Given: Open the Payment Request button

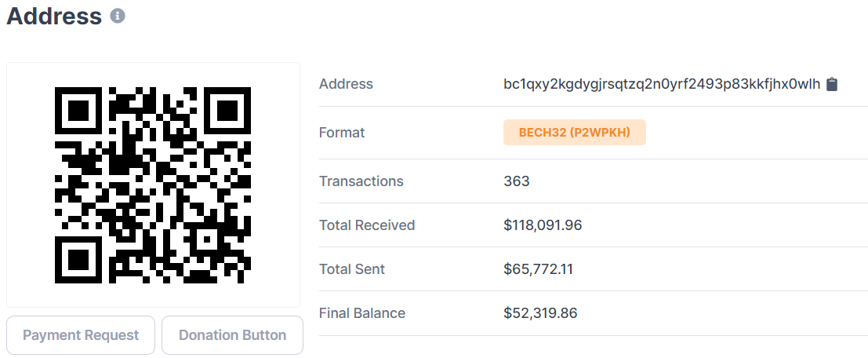Looking at the screenshot, I should 81,335.
